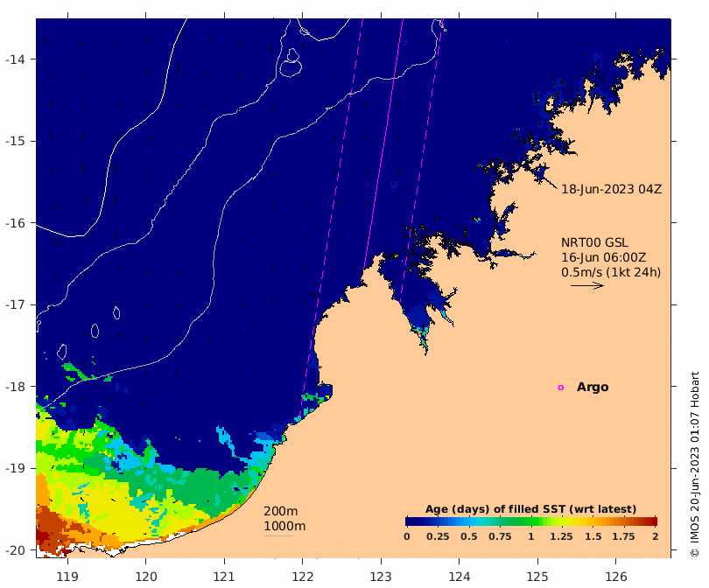Click the 'Age (days) of filled SST' title
This screenshot has height=588, width=709.
coord(530,509)
